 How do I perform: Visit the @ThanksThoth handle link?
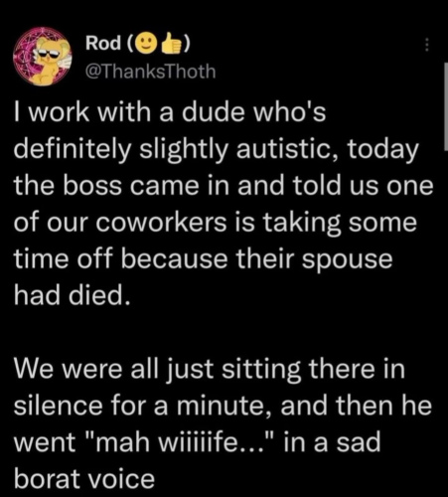pos(151,72)
